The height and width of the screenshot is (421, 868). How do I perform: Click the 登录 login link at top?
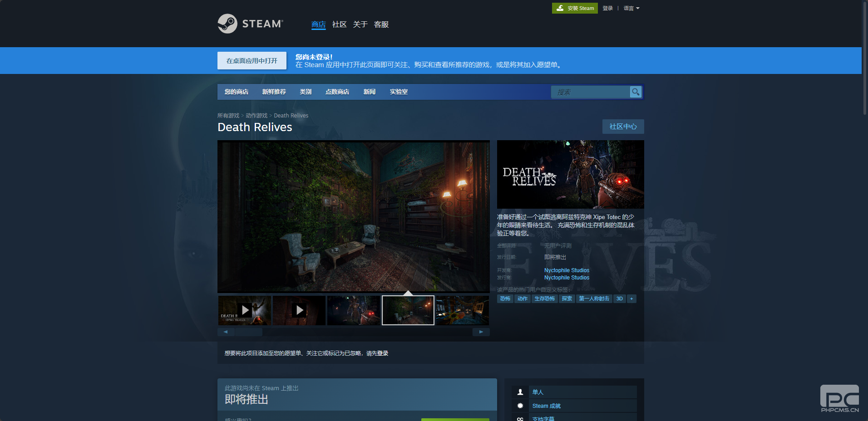pyautogui.click(x=608, y=8)
